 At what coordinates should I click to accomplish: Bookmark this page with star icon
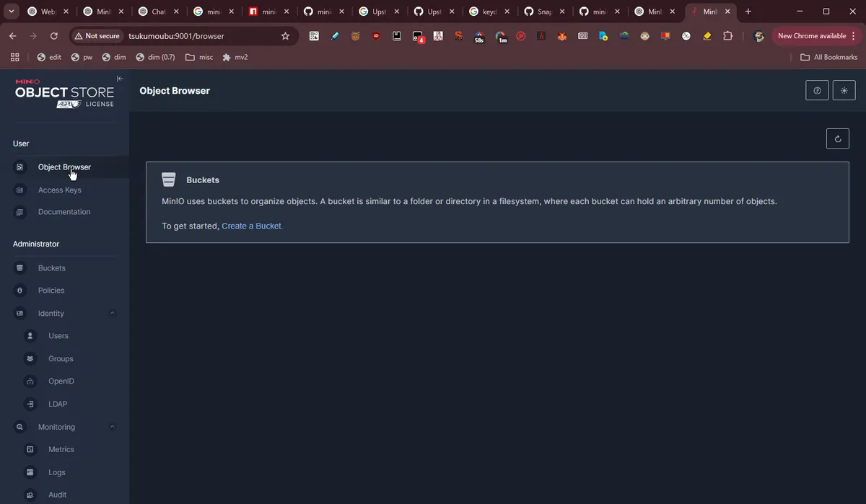click(x=285, y=36)
